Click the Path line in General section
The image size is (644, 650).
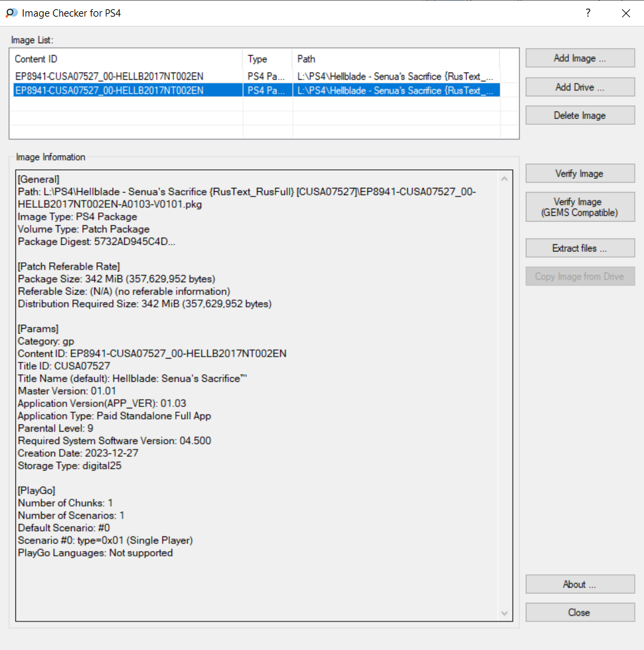point(247,198)
